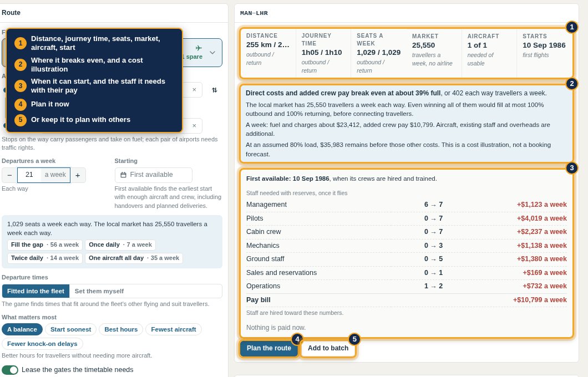Edit the departures a week number
This screenshot has height=377, width=588.
[29, 175]
